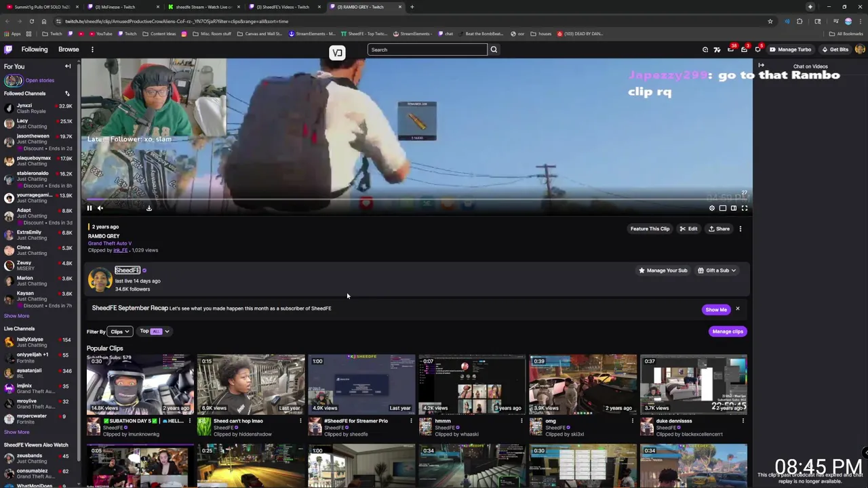Screen dimensions: 868x488
Task: Open the Get Bits menu
Action: pyautogui.click(x=835, y=49)
